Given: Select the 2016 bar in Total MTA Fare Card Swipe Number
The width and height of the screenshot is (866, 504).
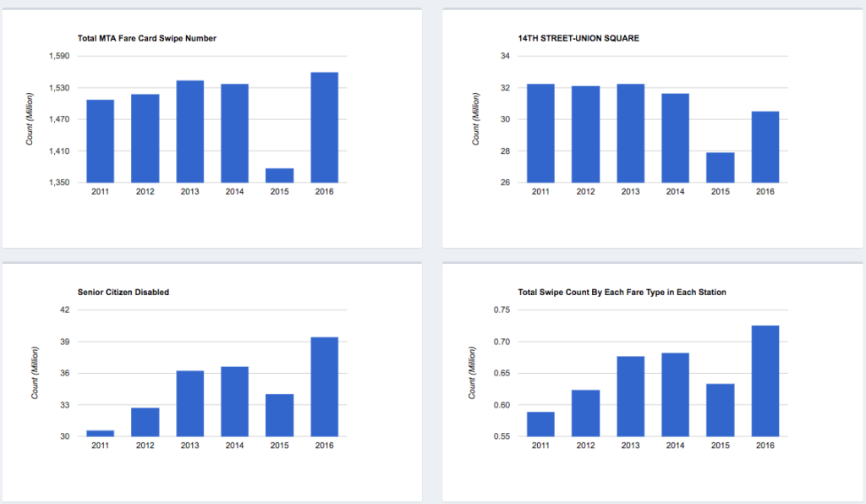Looking at the screenshot, I should point(325,127).
